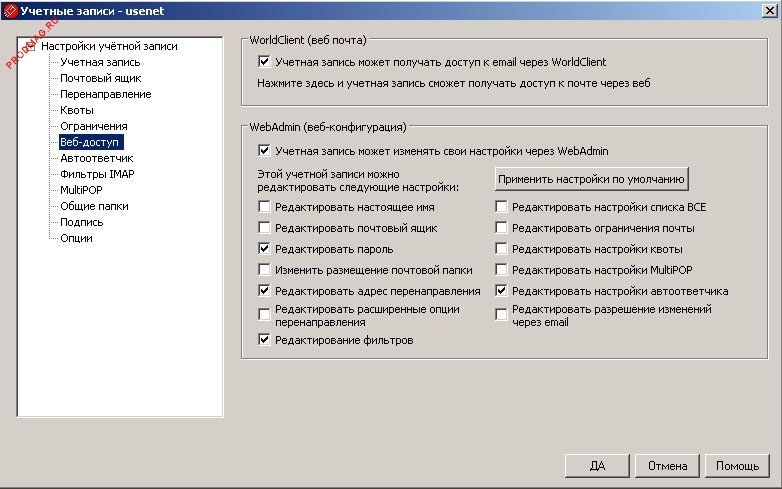This screenshot has width=782, height=489.
Task: Uncheck Редактировать настройки автоответчика
Action: tap(502, 291)
